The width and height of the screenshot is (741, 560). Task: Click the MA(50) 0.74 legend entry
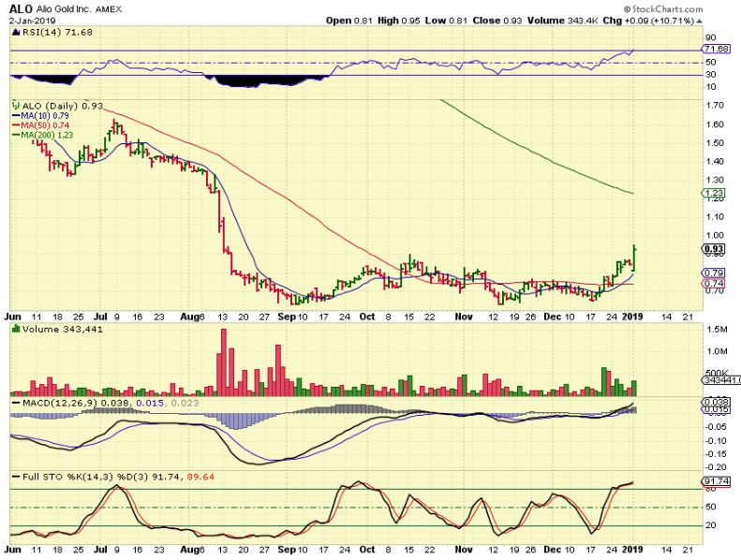(x=45, y=125)
